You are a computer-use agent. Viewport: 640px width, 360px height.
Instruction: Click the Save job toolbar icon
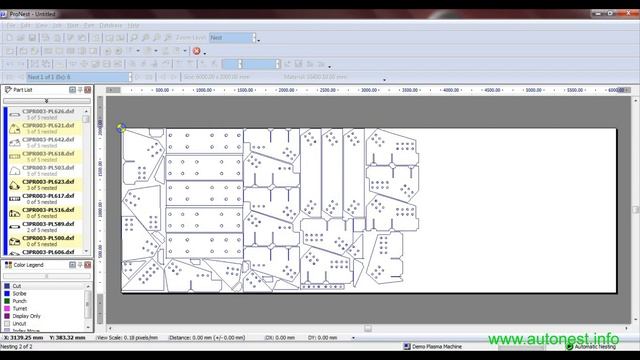point(32,38)
